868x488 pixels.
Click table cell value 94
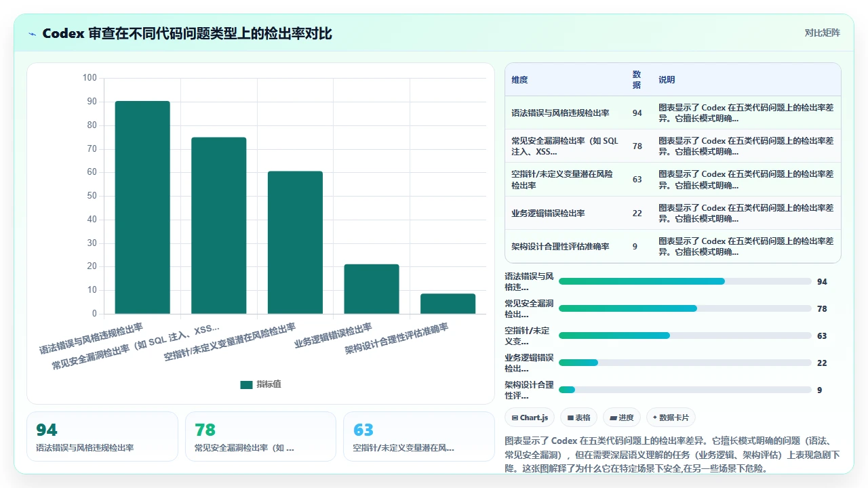click(x=637, y=113)
